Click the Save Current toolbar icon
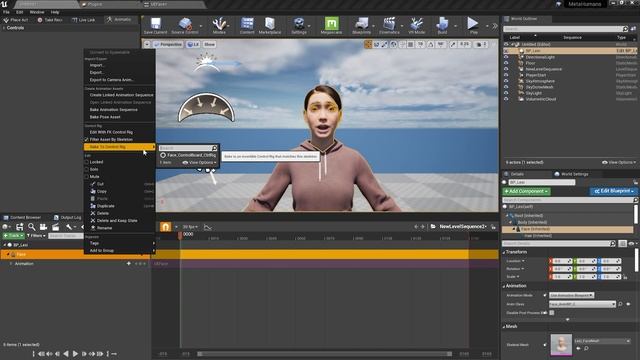640x360 pixels. click(156, 24)
